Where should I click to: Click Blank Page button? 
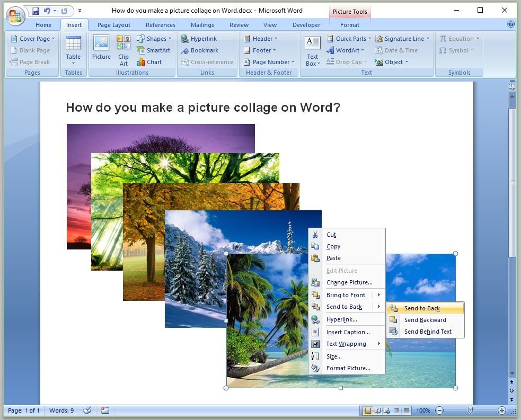coord(30,50)
